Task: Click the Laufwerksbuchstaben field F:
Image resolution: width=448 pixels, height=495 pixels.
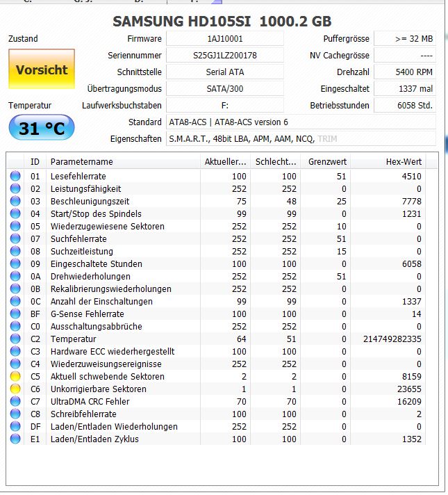Action: [x=224, y=106]
